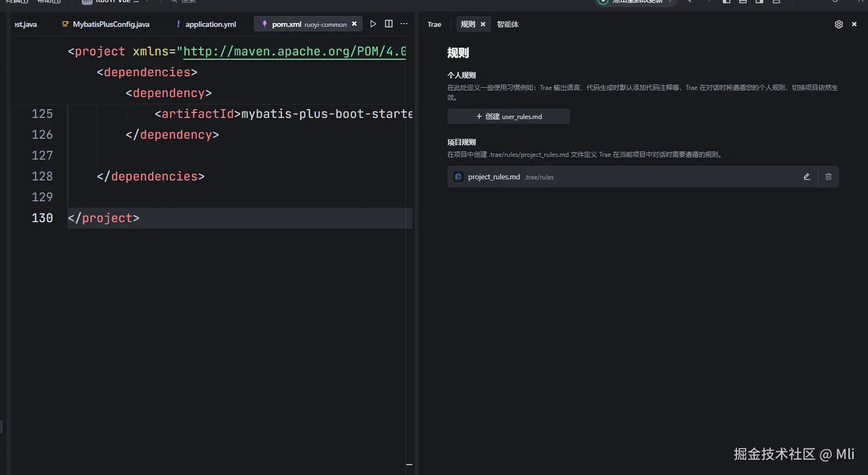The height and width of the screenshot is (475, 868).
Task: Delete project_rules.md with the trash icon
Action: (x=829, y=177)
